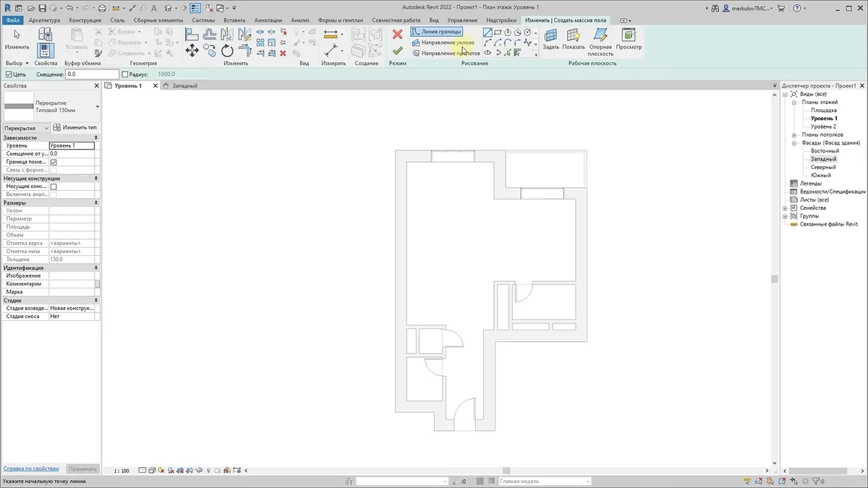The image size is (868, 488).
Task: Open the Справка по свойствам link
Action: (31, 468)
